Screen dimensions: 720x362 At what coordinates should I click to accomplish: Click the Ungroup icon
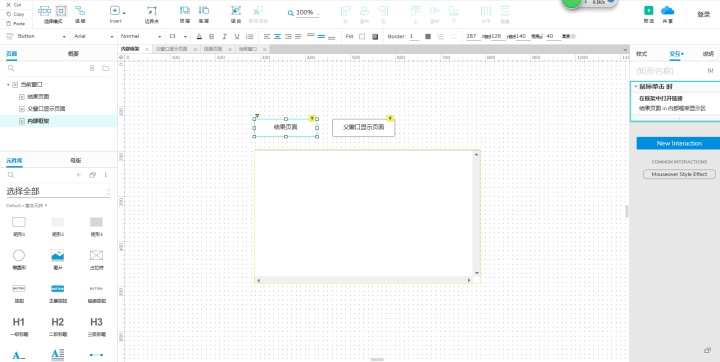(258, 10)
